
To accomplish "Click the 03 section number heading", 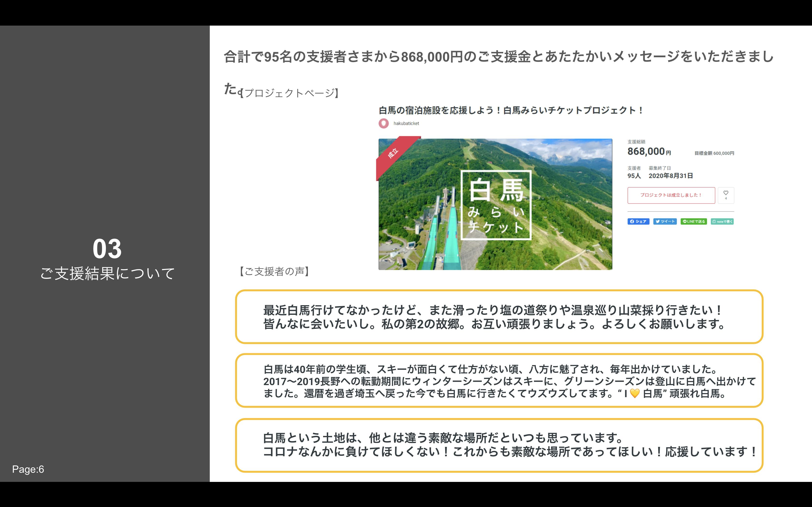I will (107, 249).
